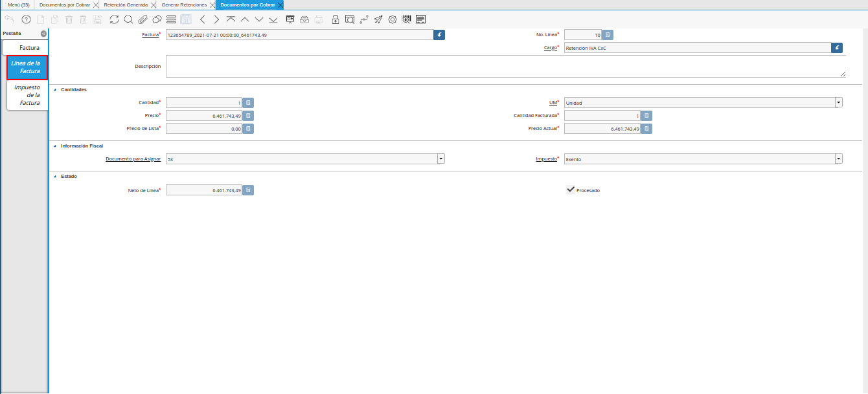Viewport: 868px width, 394px height.
Task: Go to next record down-arrow
Action: point(259,19)
